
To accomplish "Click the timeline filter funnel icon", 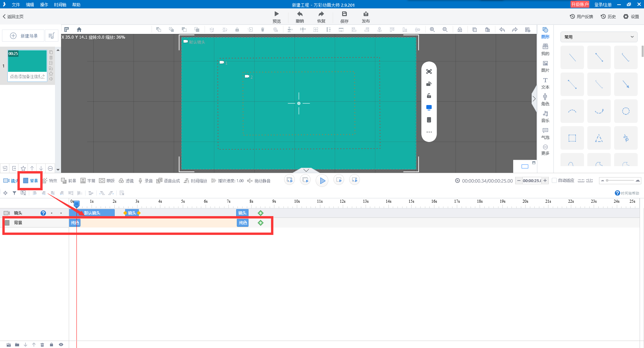I will [x=14, y=193].
